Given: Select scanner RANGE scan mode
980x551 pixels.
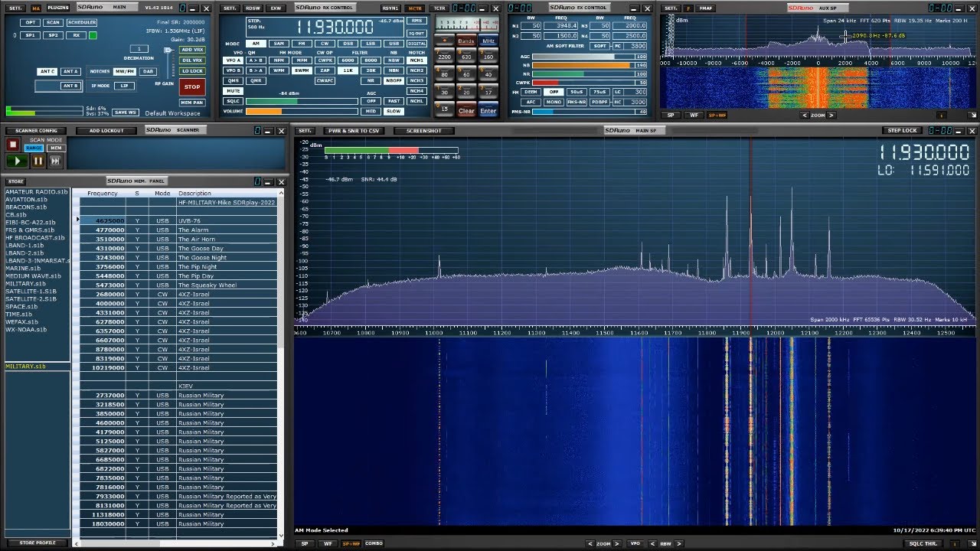Looking at the screenshot, I should [x=34, y=148].
